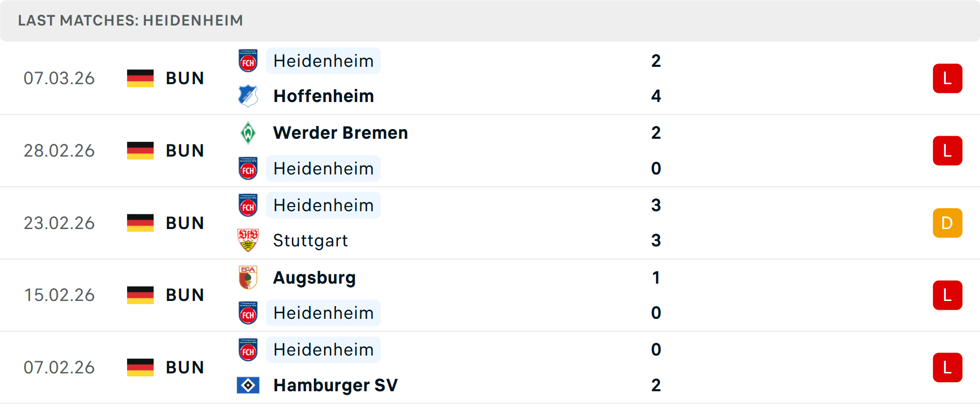The width and height of the screenshot is (980, 404).
Task: Select the BUN competition label on the top row
Action: tap(184, 78)
